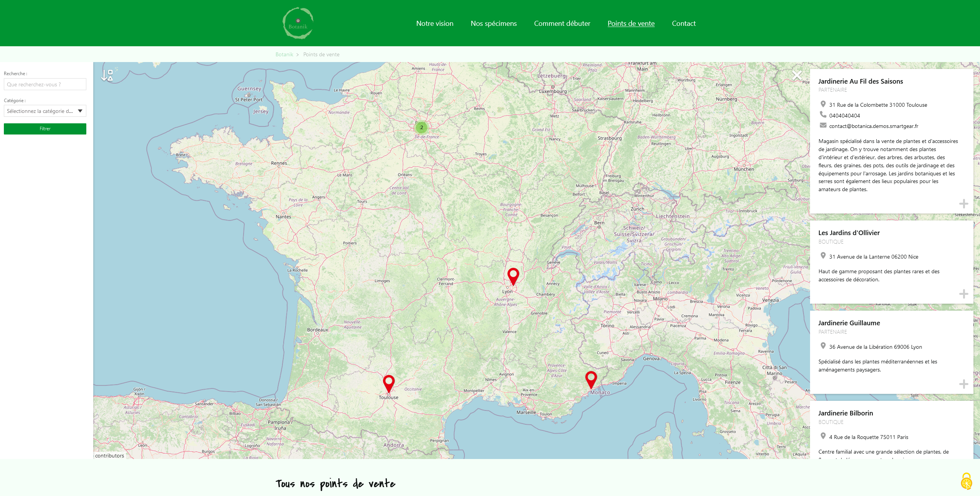Click contact@botanica.demos.smartgear.fr email
The height and width of the screenshot is (496, 980).
(x=874, y=126)
